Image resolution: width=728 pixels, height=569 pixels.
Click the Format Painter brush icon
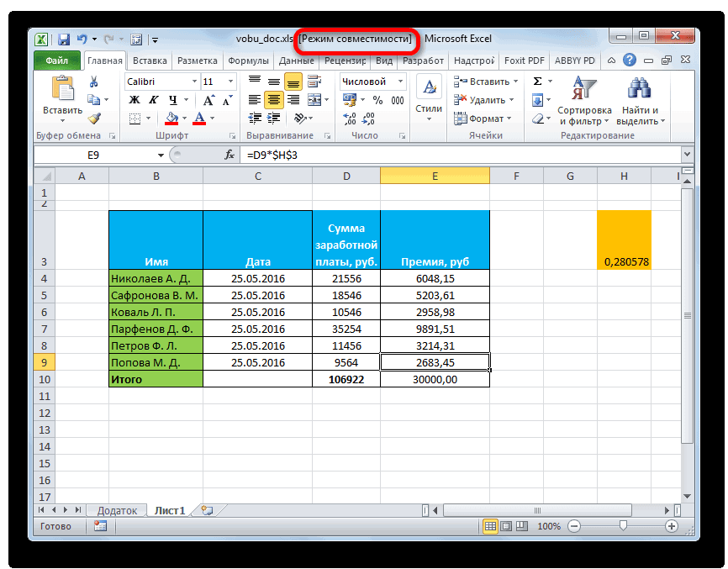point(94,119)
